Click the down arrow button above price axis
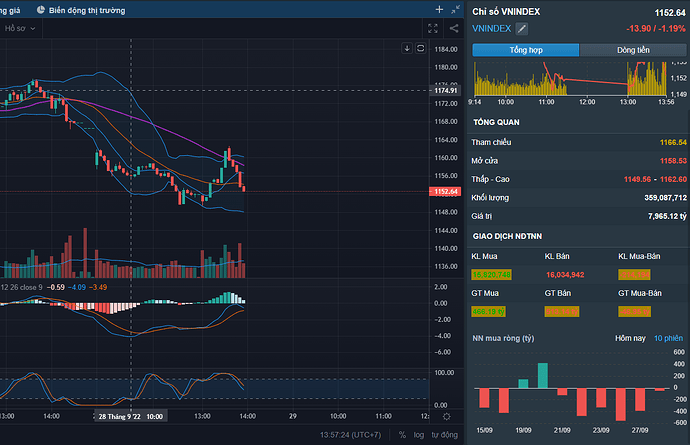The width and height of the screenshot is (690, 445). pos(407,48)
